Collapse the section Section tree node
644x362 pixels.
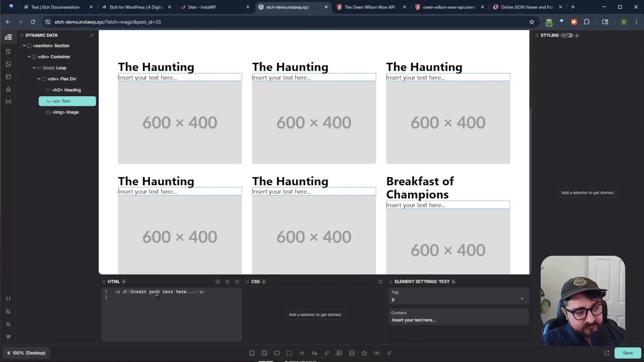tap(24, 46)
